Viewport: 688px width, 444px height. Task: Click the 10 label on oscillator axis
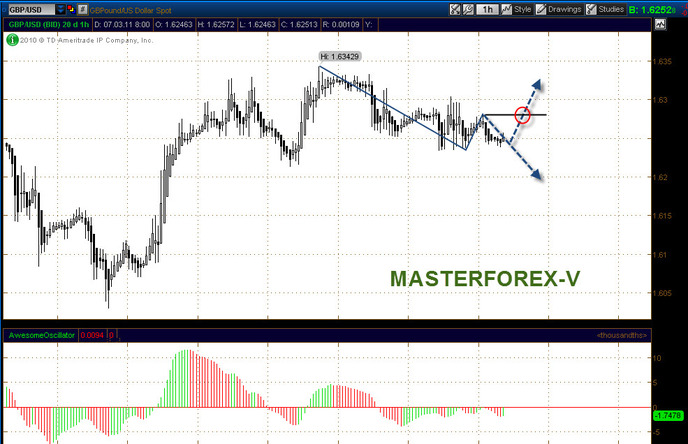pyautogui.click(x=657, y=358)
